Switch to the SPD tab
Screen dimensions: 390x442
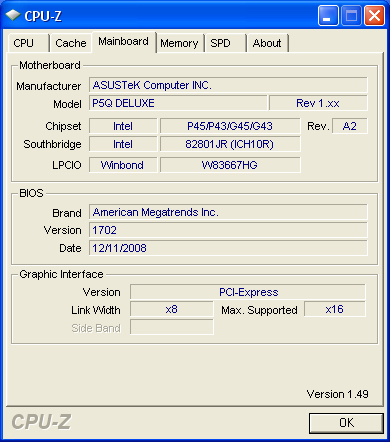[226, 43]
